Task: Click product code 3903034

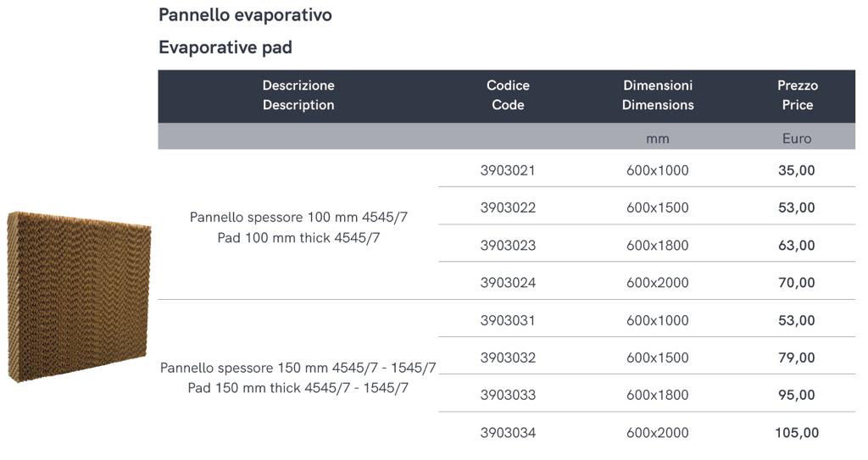Action: 508,433
